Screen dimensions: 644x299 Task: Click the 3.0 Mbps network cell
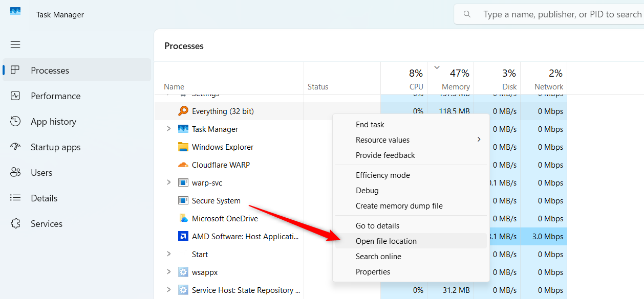click(x=543, y=236)
